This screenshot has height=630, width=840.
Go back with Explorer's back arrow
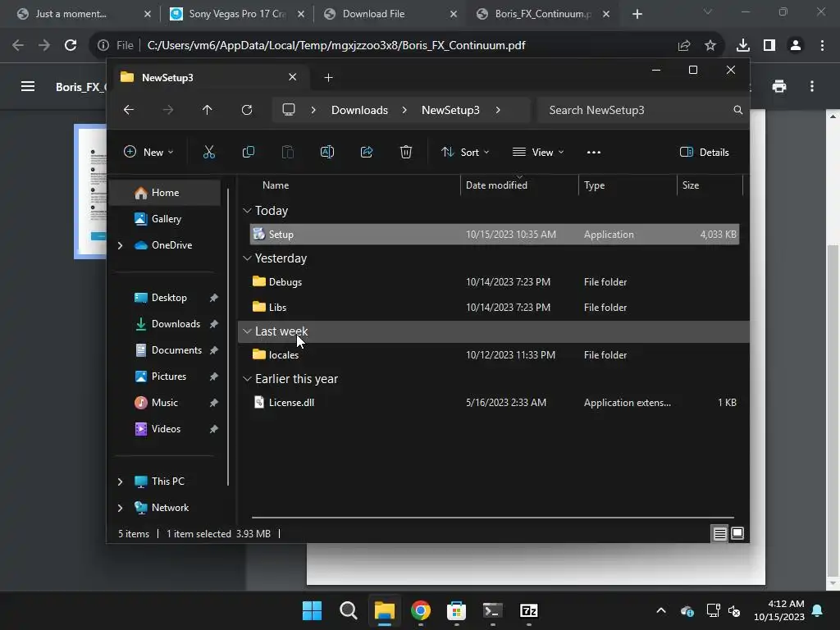(129, 110)
